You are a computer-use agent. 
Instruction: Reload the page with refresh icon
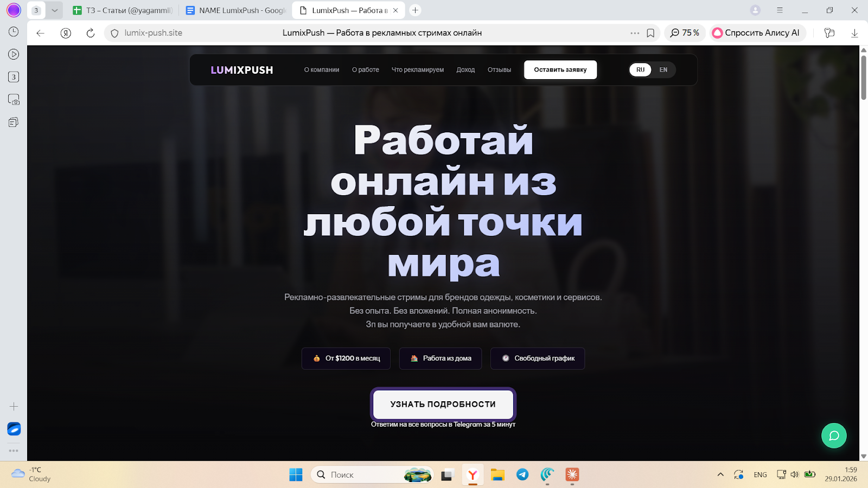91,33
